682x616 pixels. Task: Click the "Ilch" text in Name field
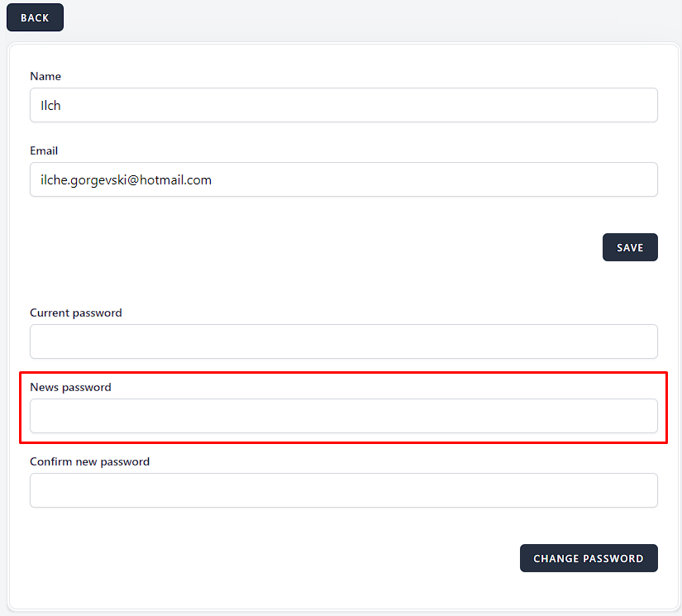coord(51,106)
